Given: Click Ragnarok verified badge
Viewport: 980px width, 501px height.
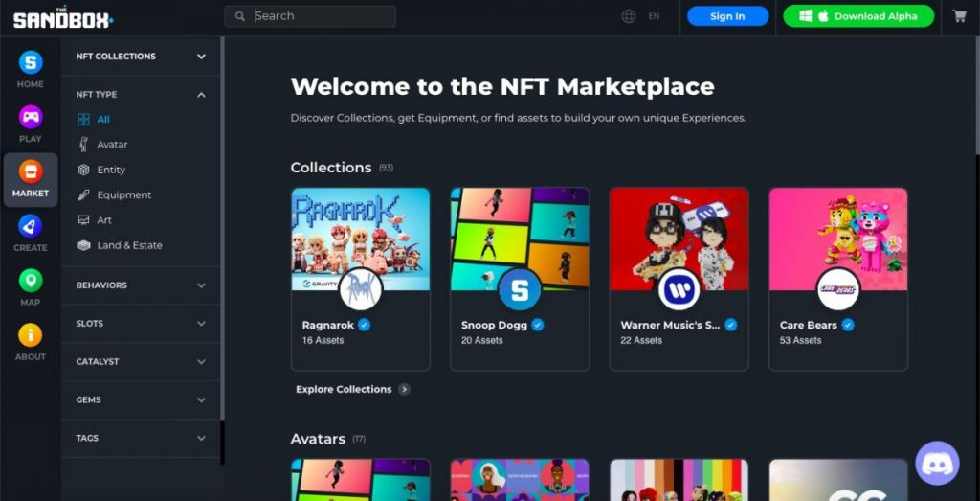Looking at the screenshot, I should [365, 325].
